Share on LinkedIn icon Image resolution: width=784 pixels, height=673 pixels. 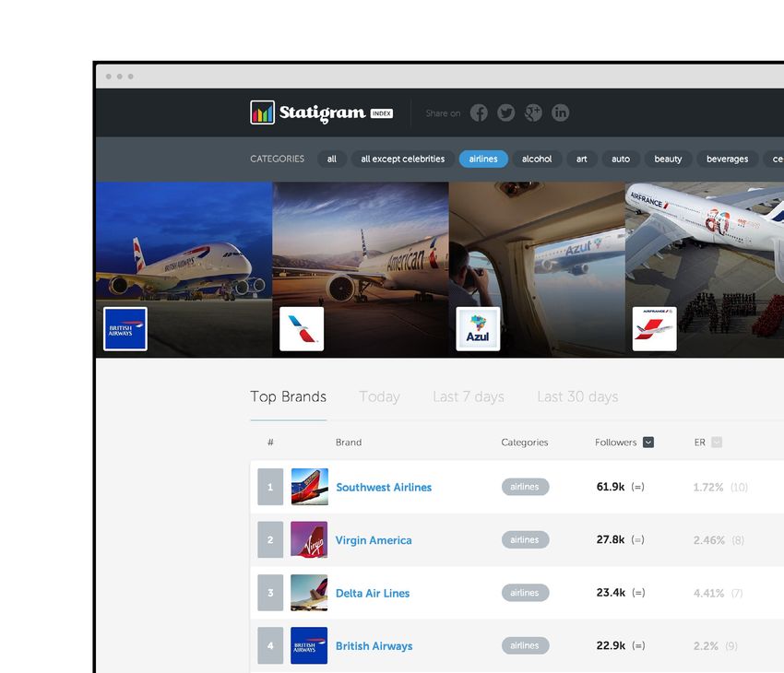tap(561, 112)
